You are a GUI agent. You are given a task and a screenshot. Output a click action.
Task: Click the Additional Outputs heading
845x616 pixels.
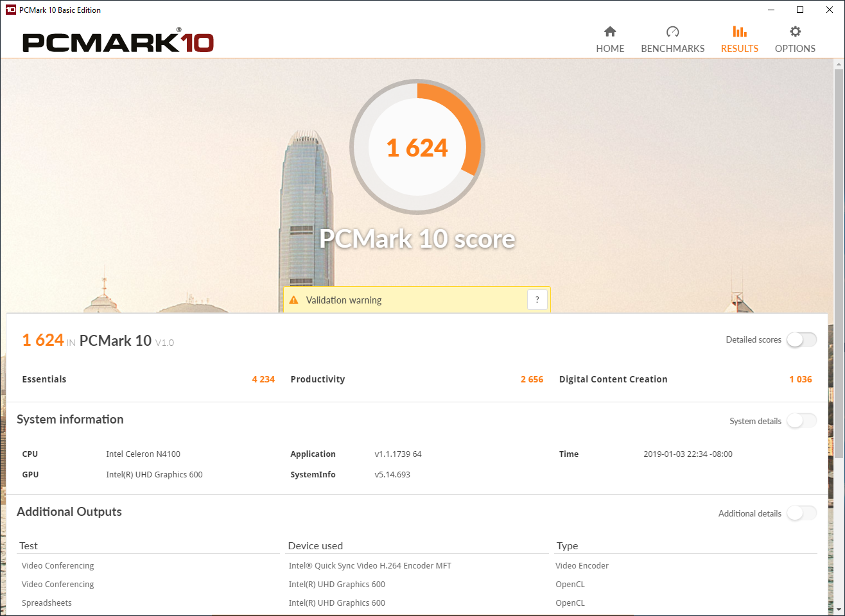tap(69, 511)
